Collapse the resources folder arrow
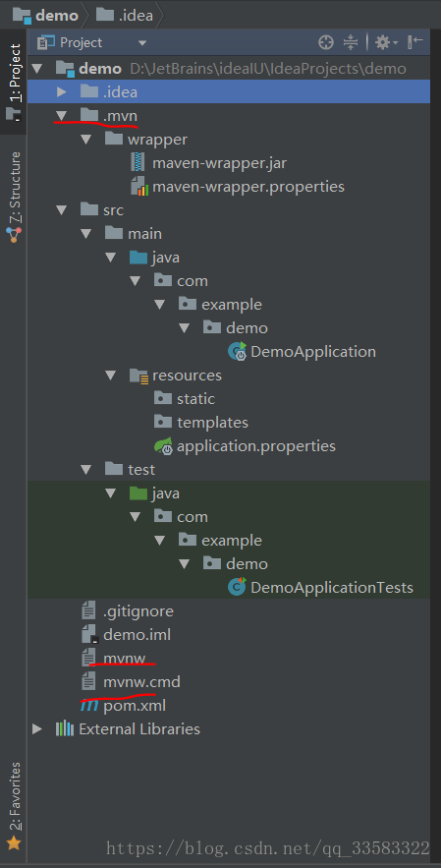The image size is (441, 868). (110, 376)
